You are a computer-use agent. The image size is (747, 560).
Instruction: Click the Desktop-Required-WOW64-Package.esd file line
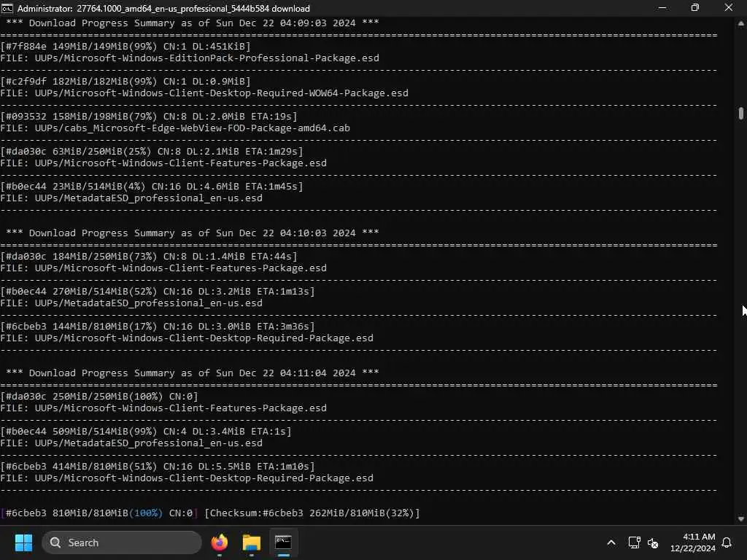point(204,93)
